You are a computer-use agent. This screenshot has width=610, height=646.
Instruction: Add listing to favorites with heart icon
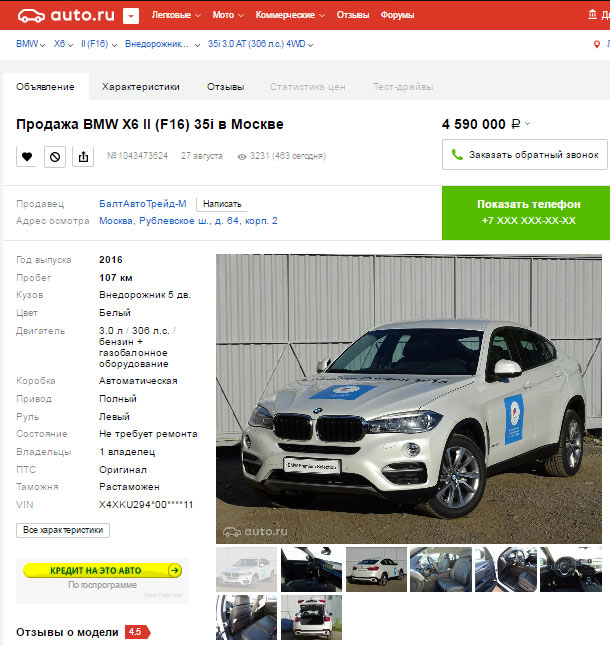coord(27,157)
